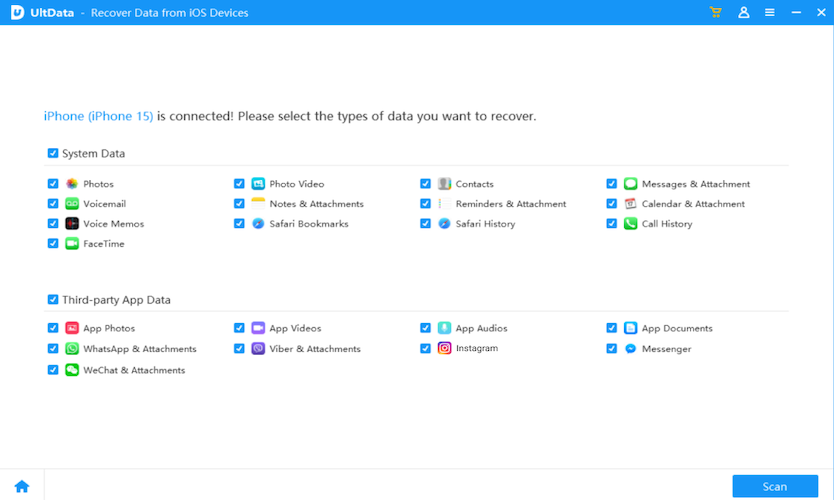Click the Home icon at bottom left
Screen dimensions: 834x500
pos(21,486)
